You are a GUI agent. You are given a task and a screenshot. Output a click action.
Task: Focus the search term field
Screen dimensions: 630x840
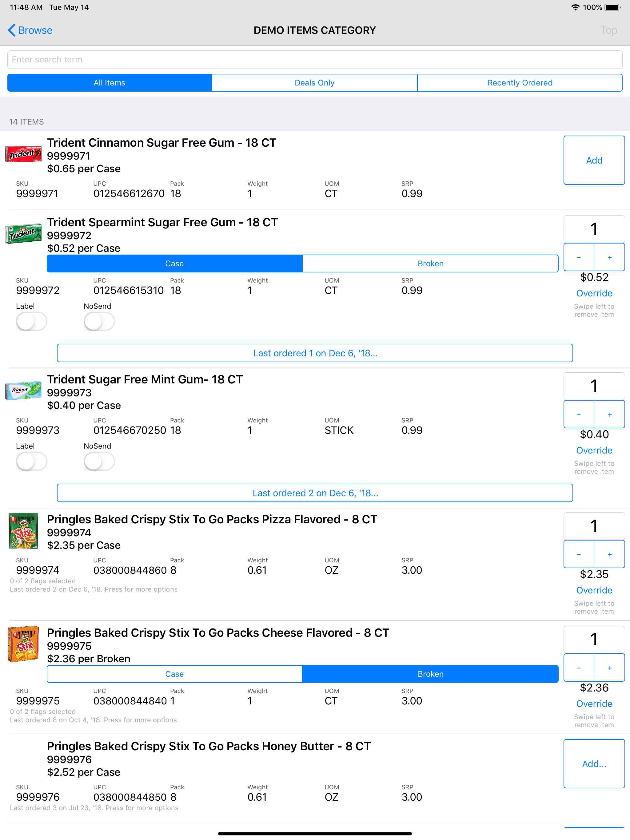click(x=315, y=60)
